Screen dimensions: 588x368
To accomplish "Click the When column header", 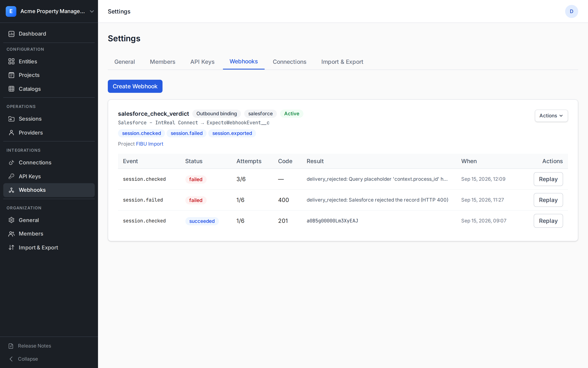I will (x=469, y=161).
